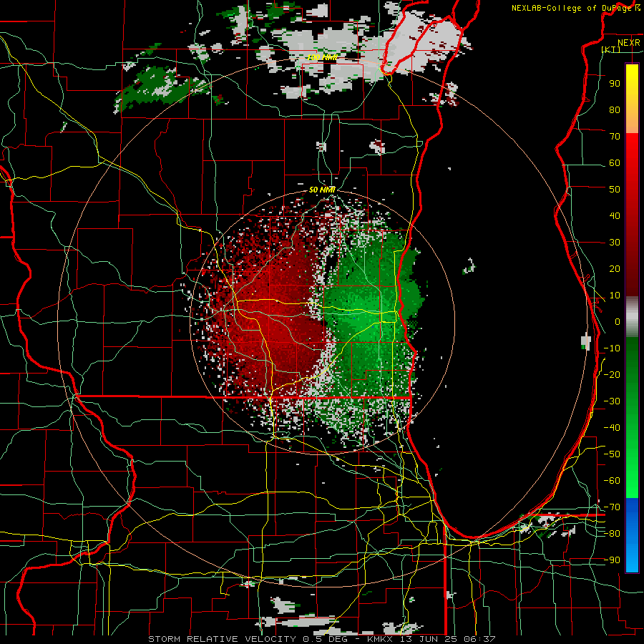Click the positive 20 knot scale label
644x644 pixels.
(615, 268)
